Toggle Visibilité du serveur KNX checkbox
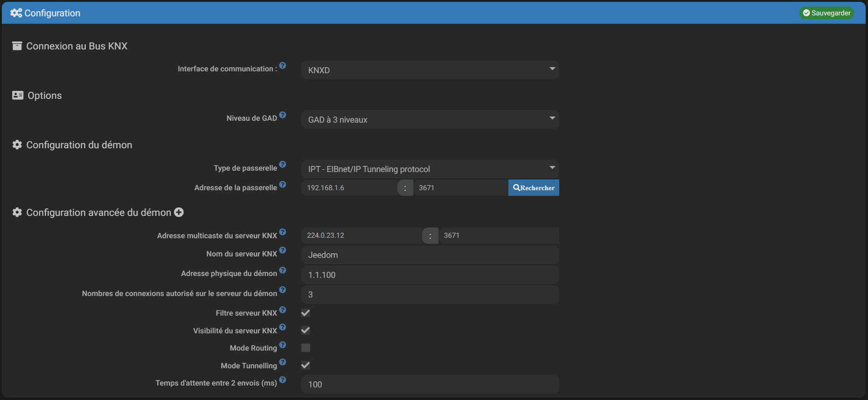This screenshot has width=868, height=400. click(306, 331)
